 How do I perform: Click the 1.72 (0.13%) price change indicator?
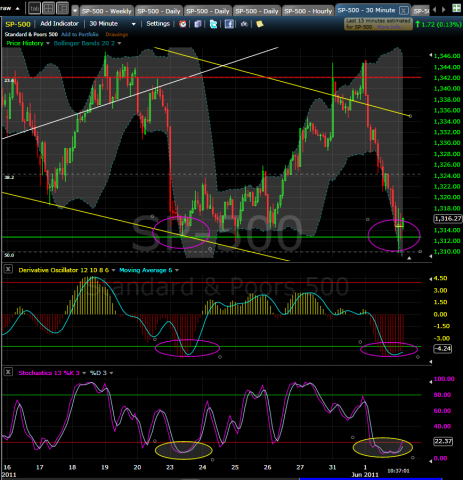point(438,24)
